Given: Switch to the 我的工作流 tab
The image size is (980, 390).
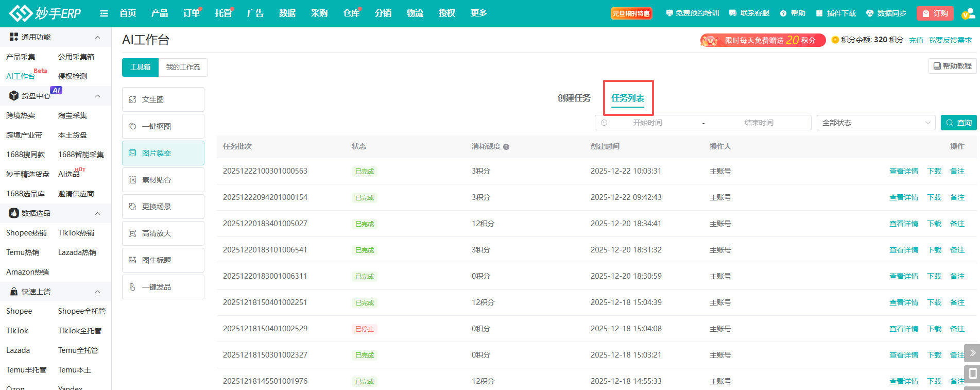Looking at the screenshot, I should click(183, 67).
